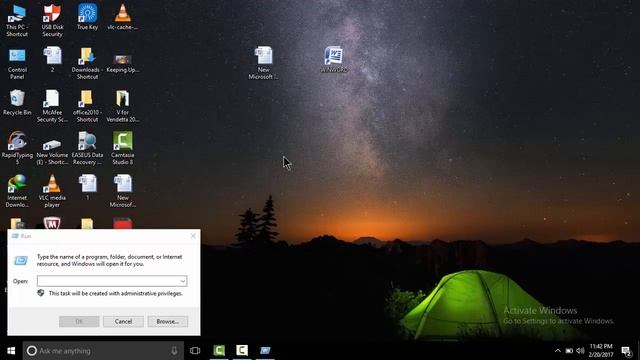Open the Recycle Bin icon
Screen dimensions: 640x360
coord(17,102)
